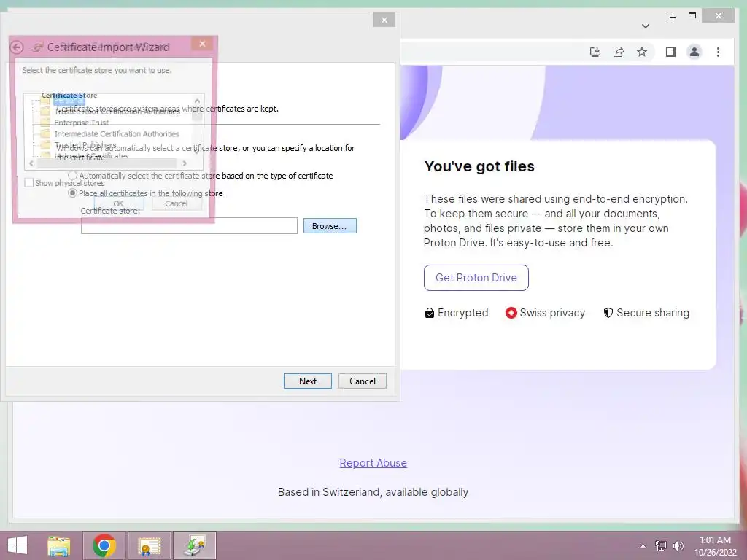Image resolution: width=747 pixels, height=560 pixels.
Task: Open the Report Abuse link
Action: [373, 463]
